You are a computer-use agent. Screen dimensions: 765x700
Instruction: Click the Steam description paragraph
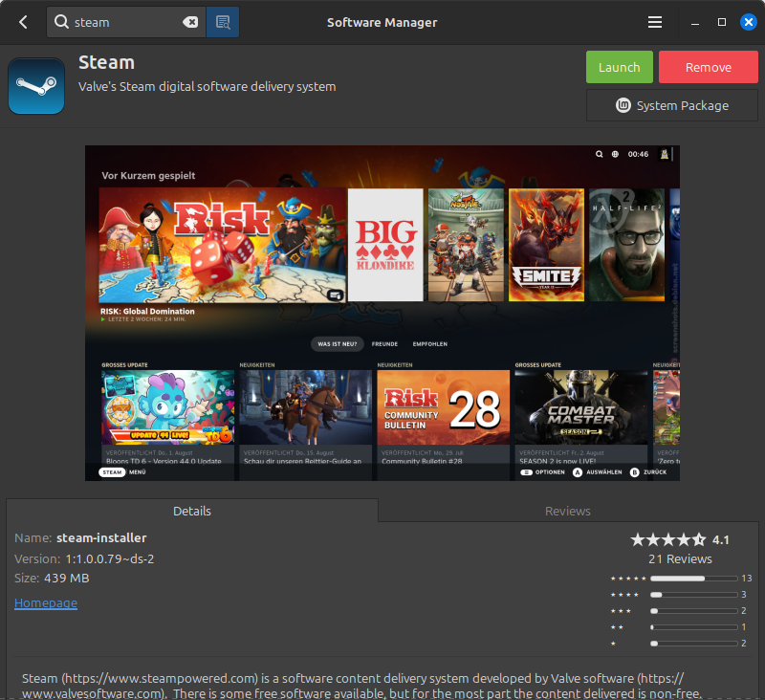361,686
